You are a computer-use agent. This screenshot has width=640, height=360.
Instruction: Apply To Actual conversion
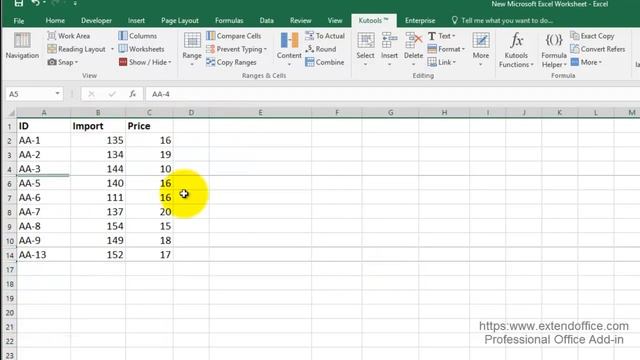(325, 36)
